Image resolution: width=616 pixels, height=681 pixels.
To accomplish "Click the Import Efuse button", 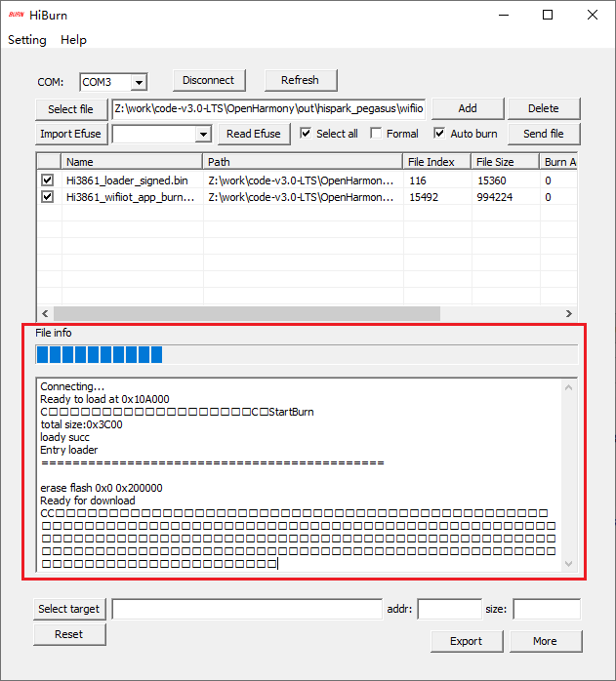I will point(71,134).
